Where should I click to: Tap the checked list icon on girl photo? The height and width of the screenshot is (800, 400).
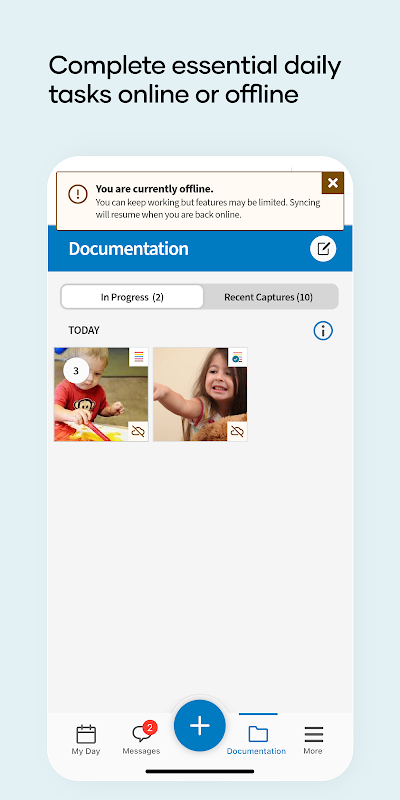[x=237, y=357]
